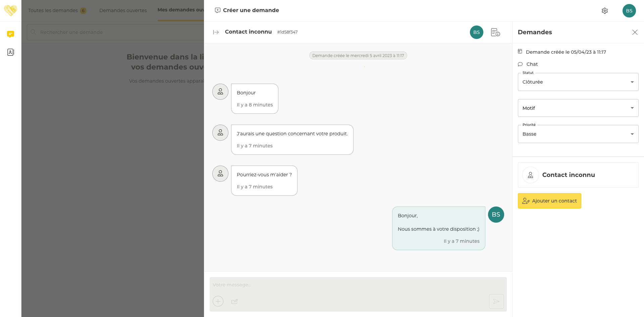The width and height of the screenshot is (644, 317).
Task: Switch to Toutes les demandes tab
Action: (53, 10)
